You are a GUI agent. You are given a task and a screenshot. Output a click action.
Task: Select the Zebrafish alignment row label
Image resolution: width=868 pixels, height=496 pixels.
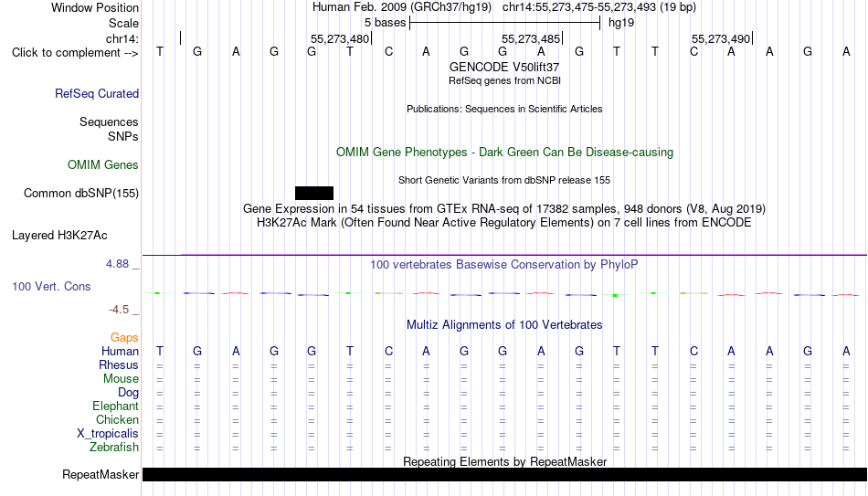coord(114,448)
